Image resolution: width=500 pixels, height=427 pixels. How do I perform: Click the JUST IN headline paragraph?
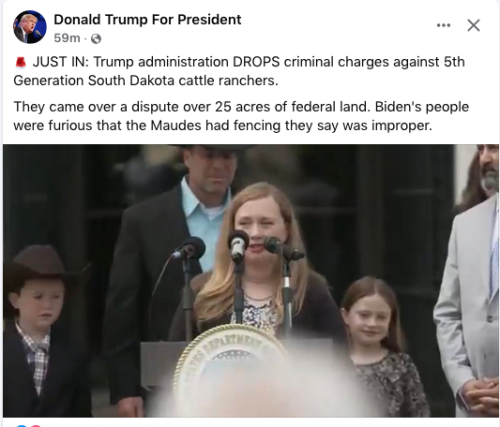click(x=239, y=71)
